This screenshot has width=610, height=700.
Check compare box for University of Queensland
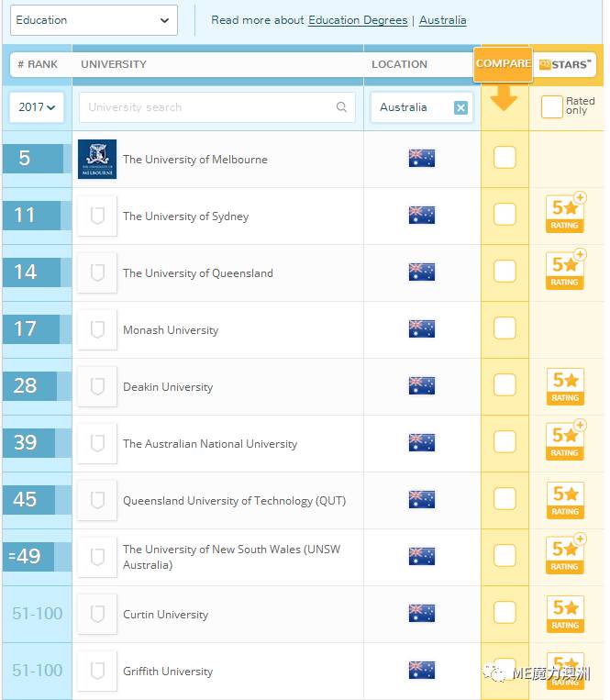(x=505, y=271)
